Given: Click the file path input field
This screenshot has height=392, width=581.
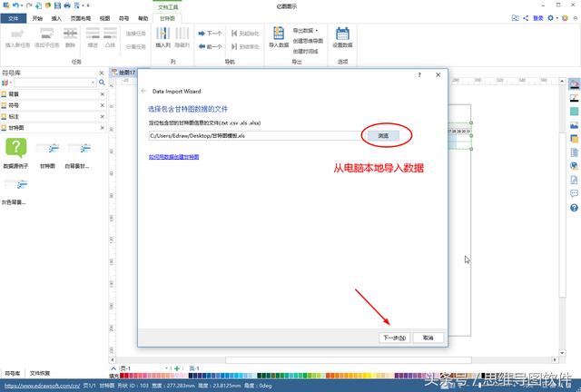Looking at the screenshot, I should (254, 136).
